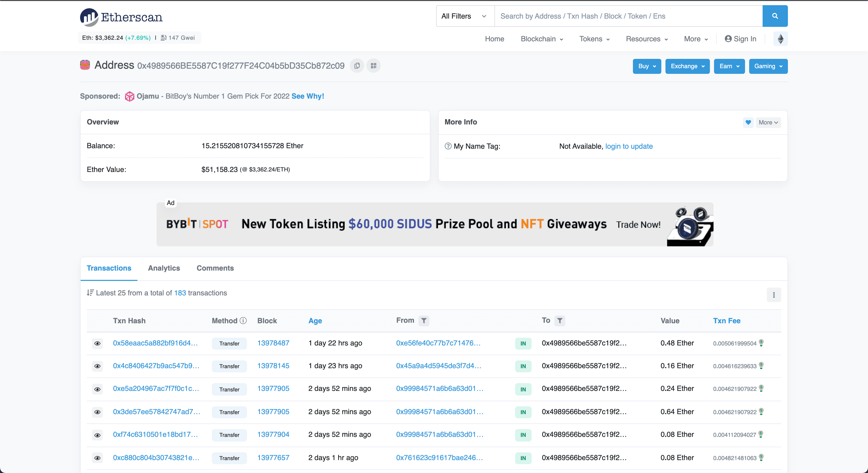Open the All Filters dropdown
This screenshot has height=473, width=868.
[x=464, y=16]
